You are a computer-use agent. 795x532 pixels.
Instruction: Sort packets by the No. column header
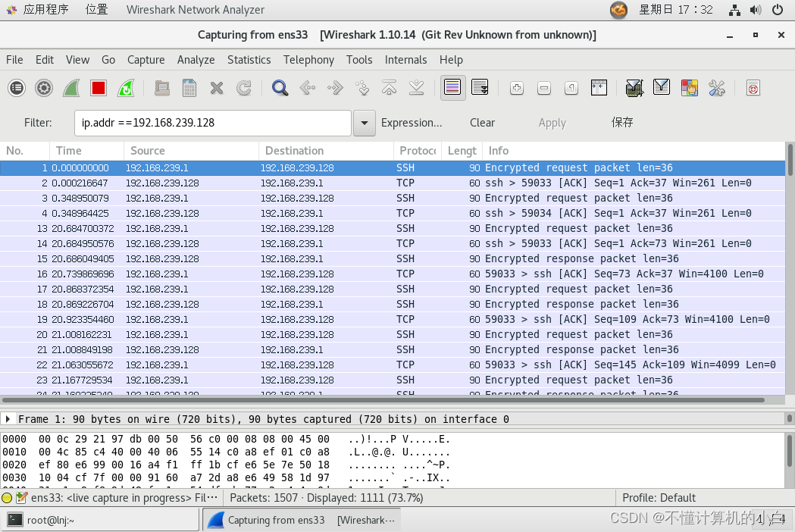click(25, 151)
